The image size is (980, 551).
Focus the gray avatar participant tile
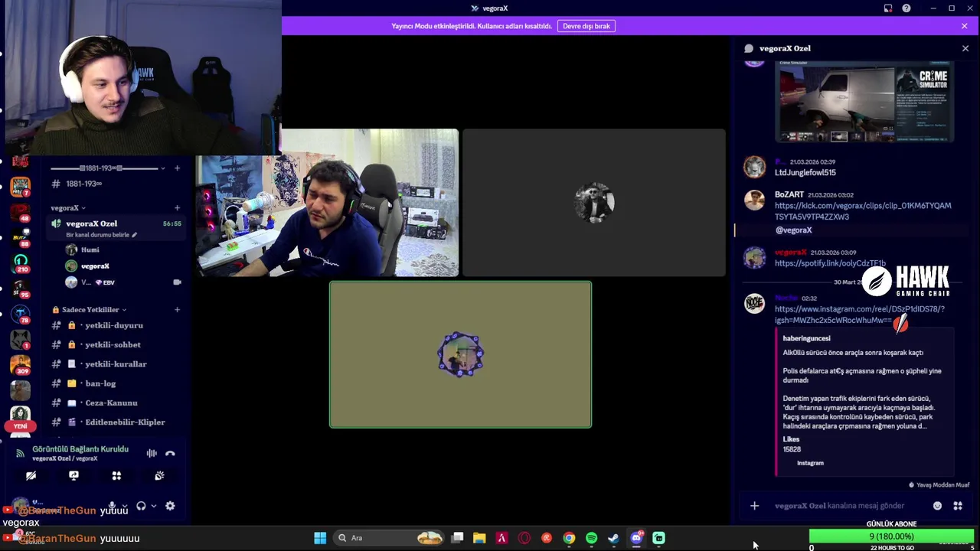pos(594,203)
